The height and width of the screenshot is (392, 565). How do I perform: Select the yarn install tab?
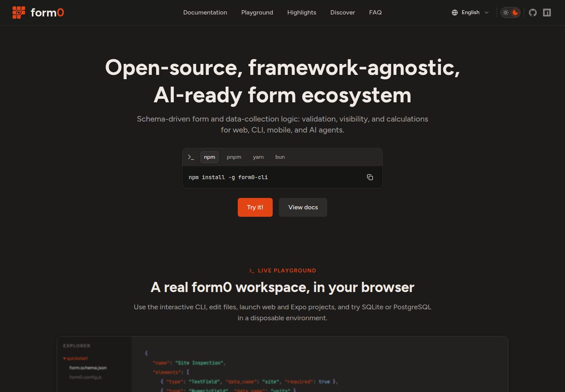tap(258, 157)
